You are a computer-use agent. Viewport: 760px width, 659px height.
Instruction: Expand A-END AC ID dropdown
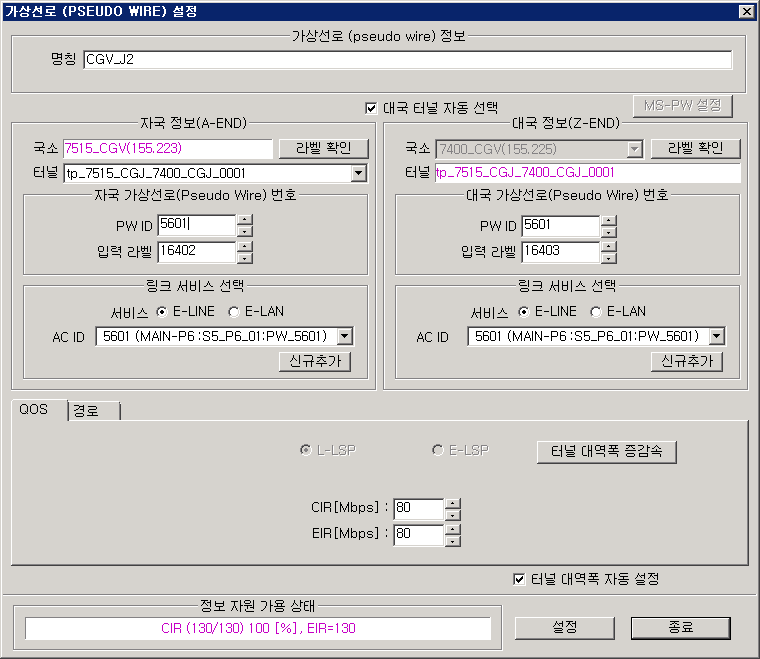(345, 336)
